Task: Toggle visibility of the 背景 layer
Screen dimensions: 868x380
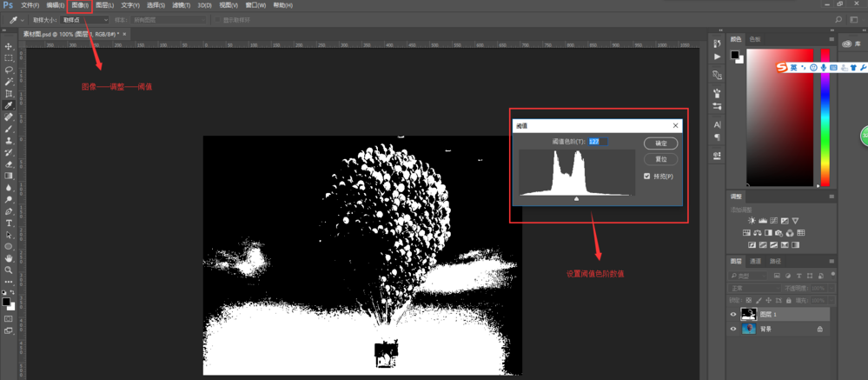Action: pyautogui.click(x=733, y=330)
